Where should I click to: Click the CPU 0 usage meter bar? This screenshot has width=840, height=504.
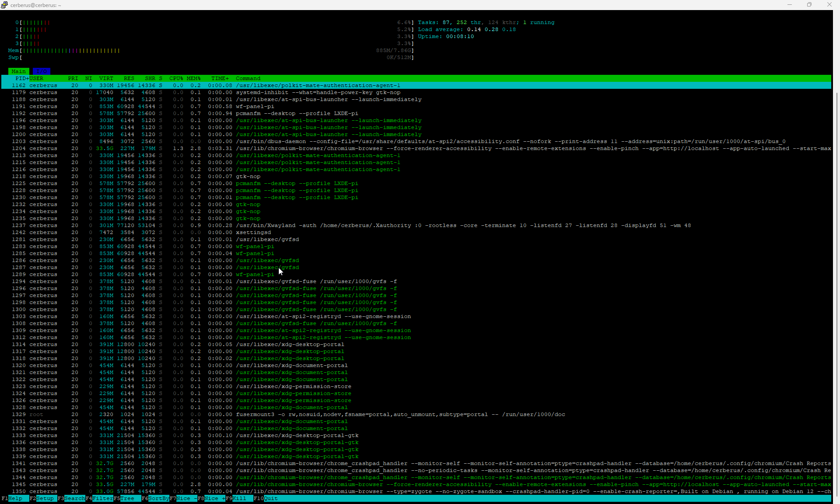pos(214,22)
